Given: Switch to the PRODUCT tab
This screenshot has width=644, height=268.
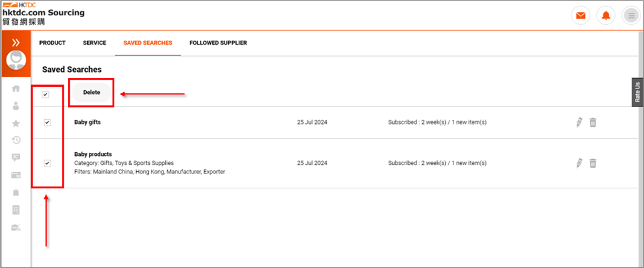Looking at the screenshot, I should coord(52,43).
